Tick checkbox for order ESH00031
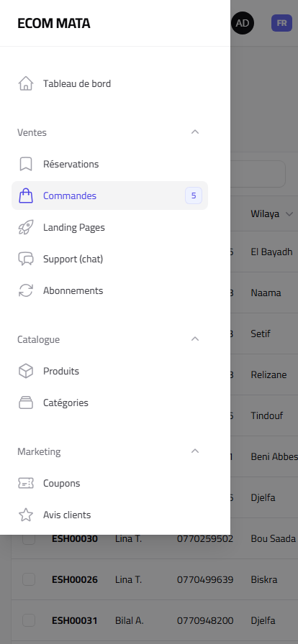Viewport: 298px width, 644px height. (x=28, y=620)
